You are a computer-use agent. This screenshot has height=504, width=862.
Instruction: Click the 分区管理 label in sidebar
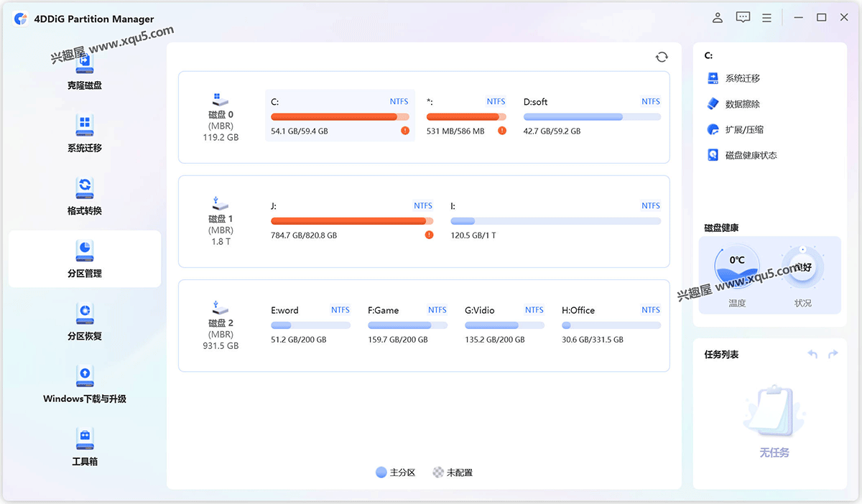pyautogui.click(x=85, y=274)
